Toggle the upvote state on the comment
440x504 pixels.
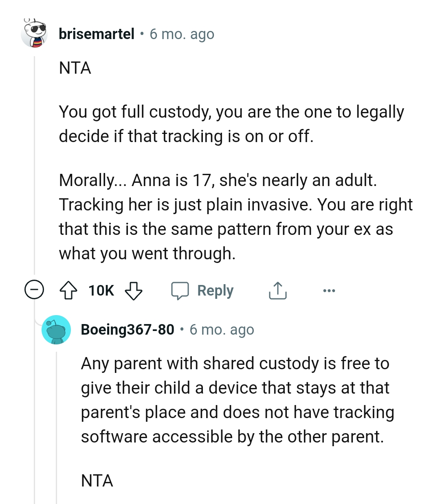pos(68,290)
